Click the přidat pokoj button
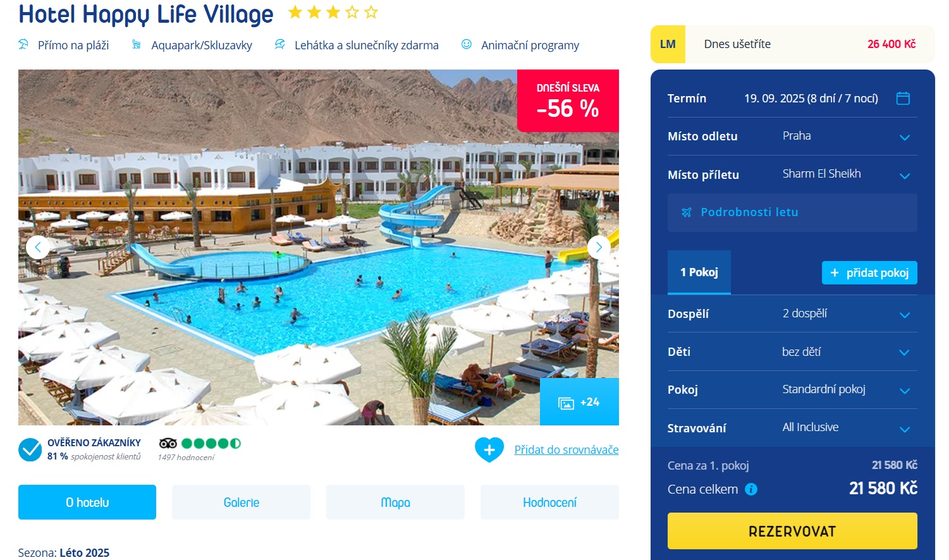Image resolution: width=949 pixels, height=560 pixels. [869, 273]
